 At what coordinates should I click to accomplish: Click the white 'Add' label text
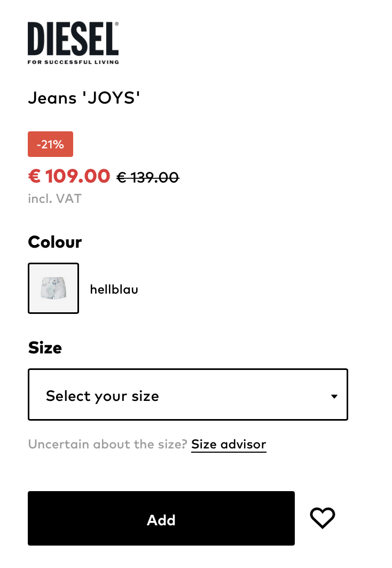[x=161, y=520]
